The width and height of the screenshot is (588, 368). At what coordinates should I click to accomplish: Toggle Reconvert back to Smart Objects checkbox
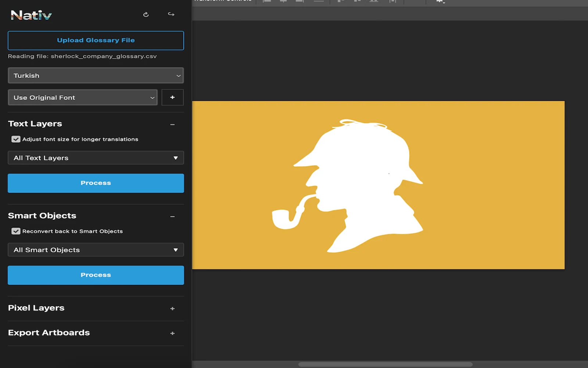(x=16, y=231)
